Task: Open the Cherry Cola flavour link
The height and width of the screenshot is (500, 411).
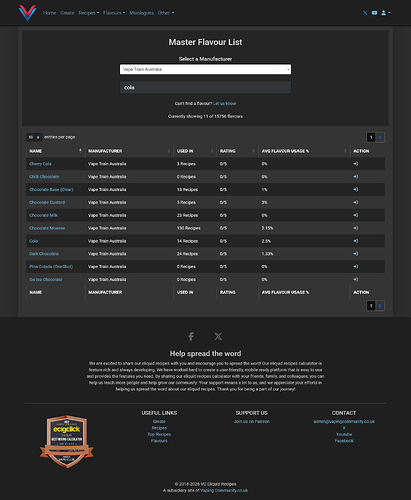Action: 40,164
